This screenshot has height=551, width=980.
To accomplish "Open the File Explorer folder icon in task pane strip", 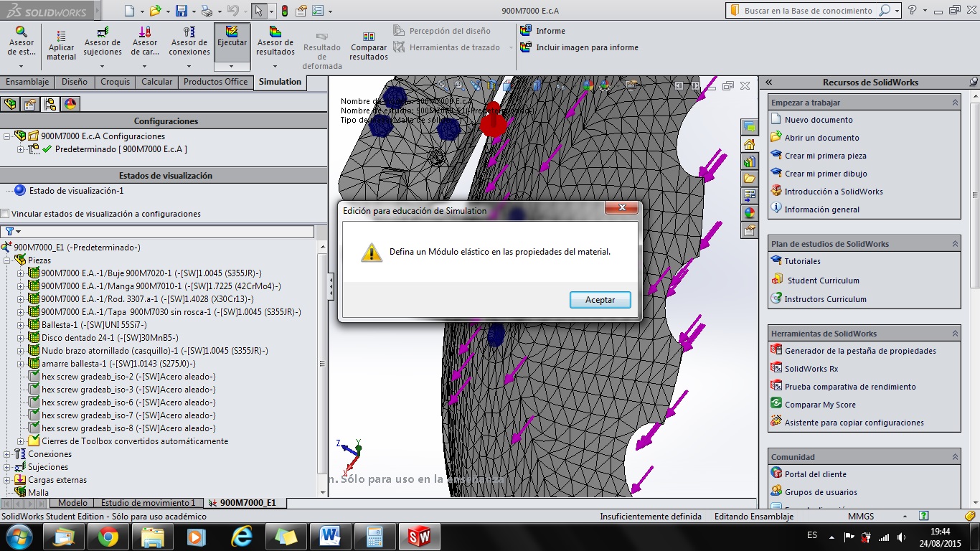I will click(x=750, y=178).
